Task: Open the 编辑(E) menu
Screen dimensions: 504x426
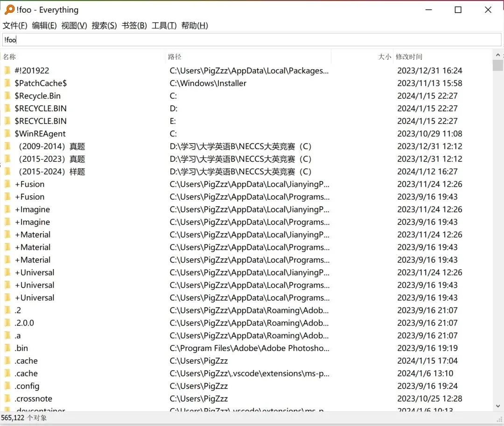Action: point(44,25)
